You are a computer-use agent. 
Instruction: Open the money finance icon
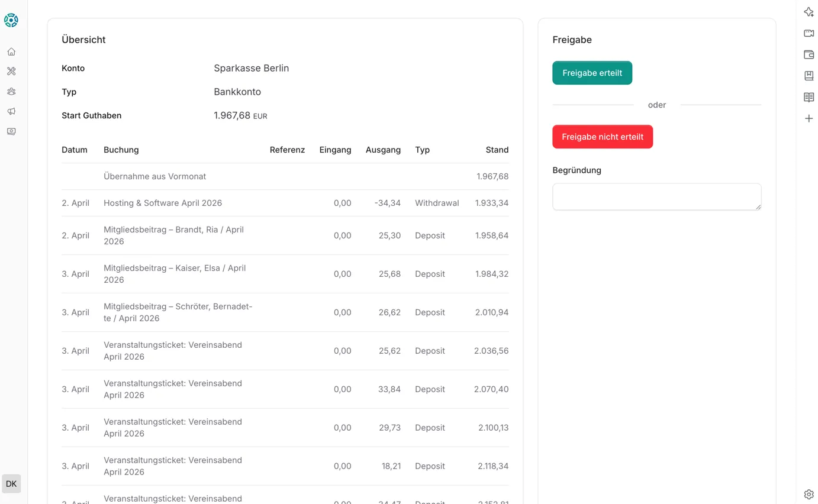point(11,131)
